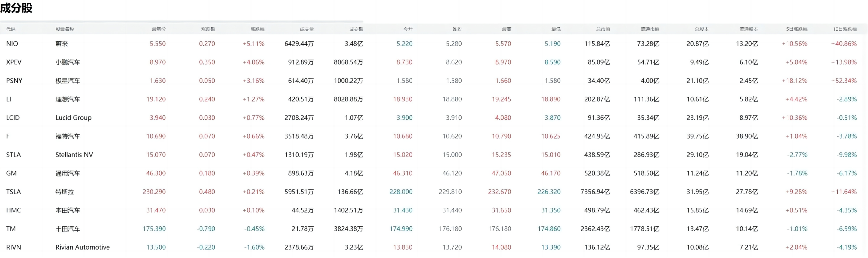Open the LCID ticker code

[x=13, y=118]
